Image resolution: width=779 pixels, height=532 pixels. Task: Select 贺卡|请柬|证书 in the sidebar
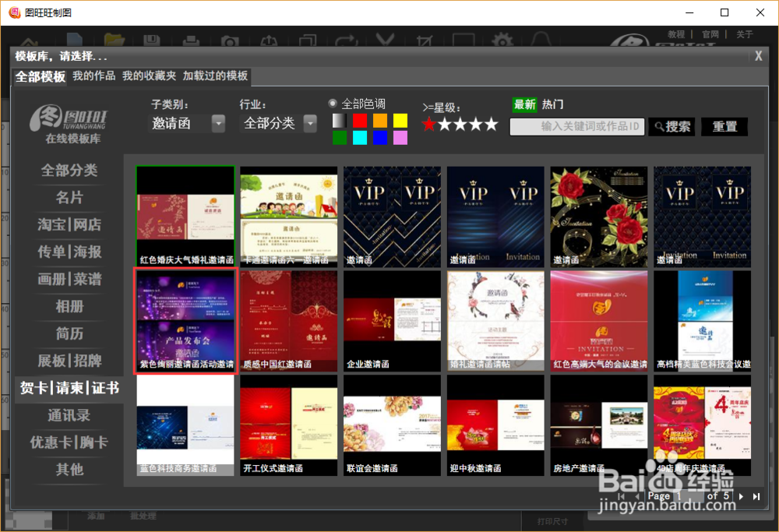click(70, 389)
